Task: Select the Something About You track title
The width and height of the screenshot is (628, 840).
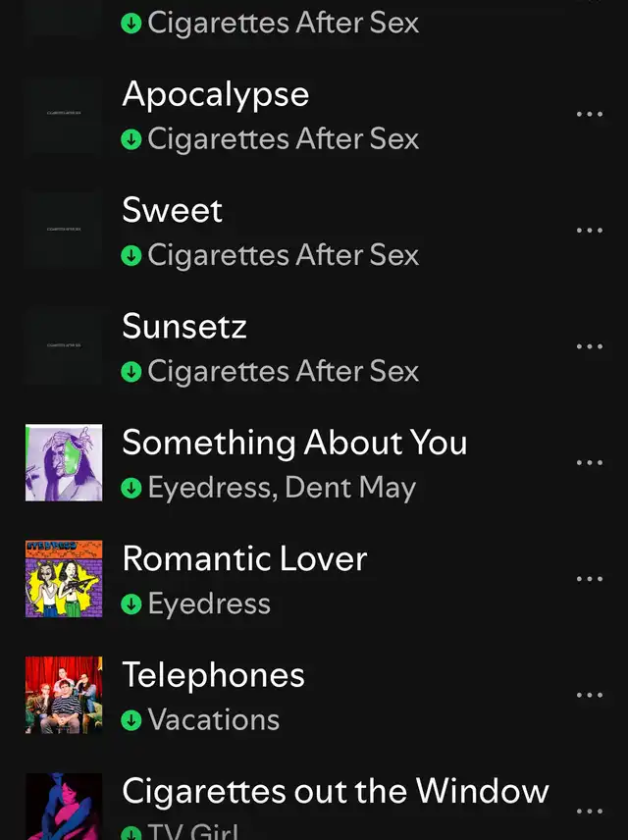Action: (x=294, y=443)
